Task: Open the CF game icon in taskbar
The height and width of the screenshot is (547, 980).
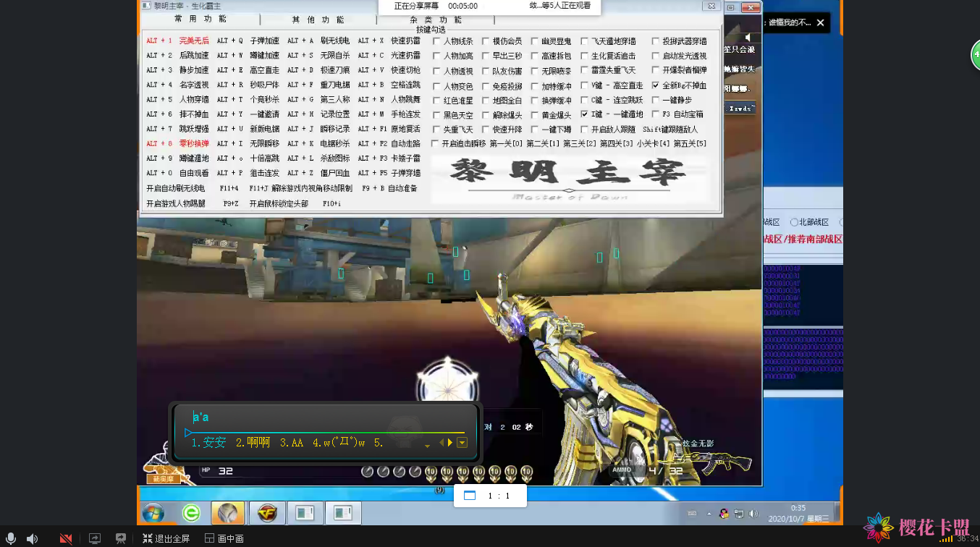Action: [x=266, y=513]
